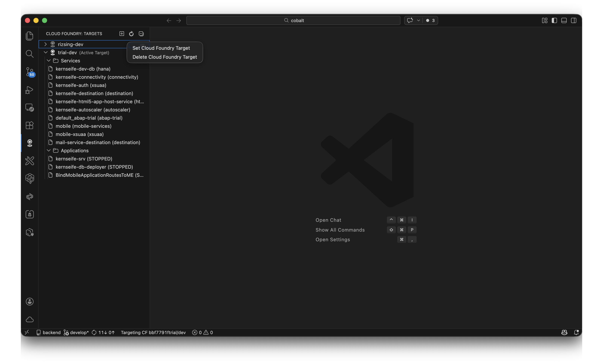
Task: Collapse the Services folder
Action: coord(49,61)
